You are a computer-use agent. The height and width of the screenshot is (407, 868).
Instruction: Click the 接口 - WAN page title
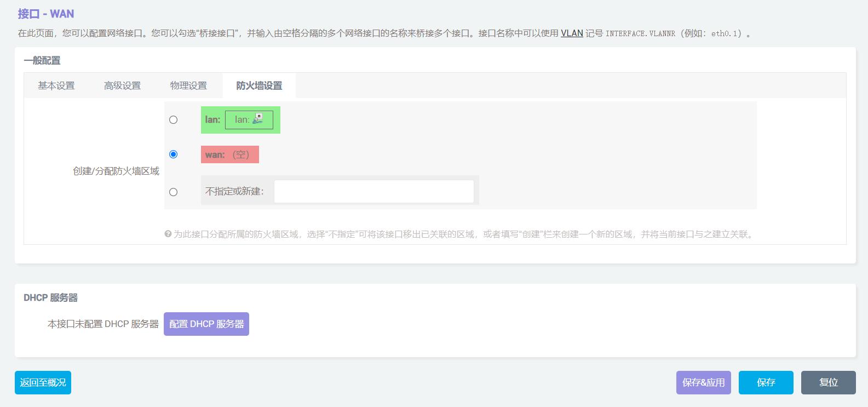[46, 14]
